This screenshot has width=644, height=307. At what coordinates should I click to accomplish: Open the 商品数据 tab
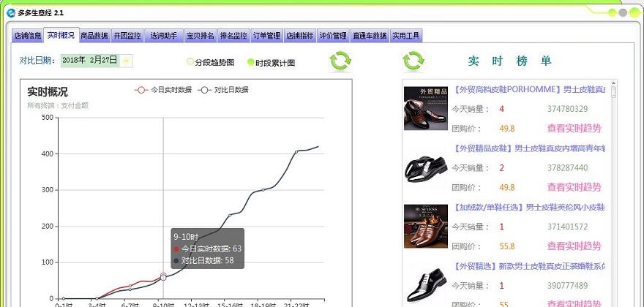click(x=94, y=36)
